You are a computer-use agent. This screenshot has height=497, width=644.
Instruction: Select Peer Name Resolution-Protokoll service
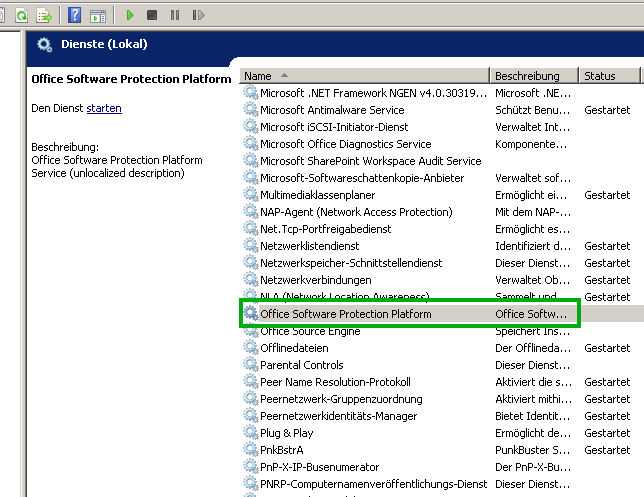pos(335,382)
